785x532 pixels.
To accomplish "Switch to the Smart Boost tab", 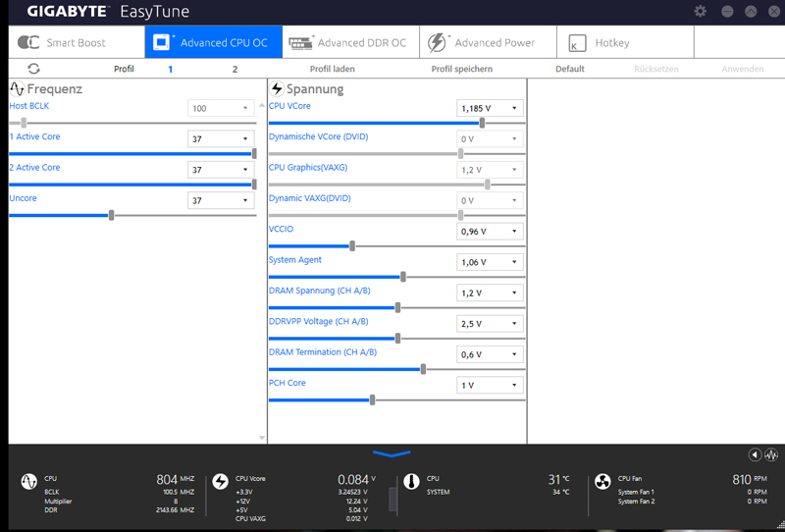I will [77, 42].
